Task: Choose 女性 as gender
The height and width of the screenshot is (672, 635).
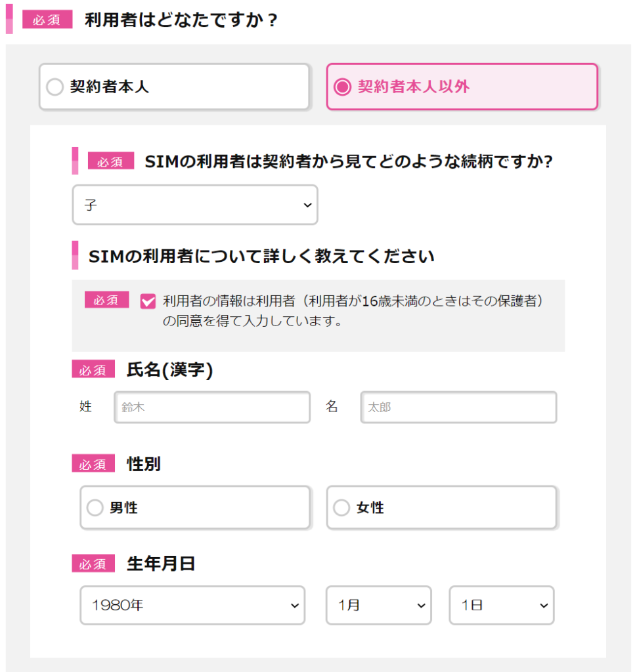Action: 441,507
